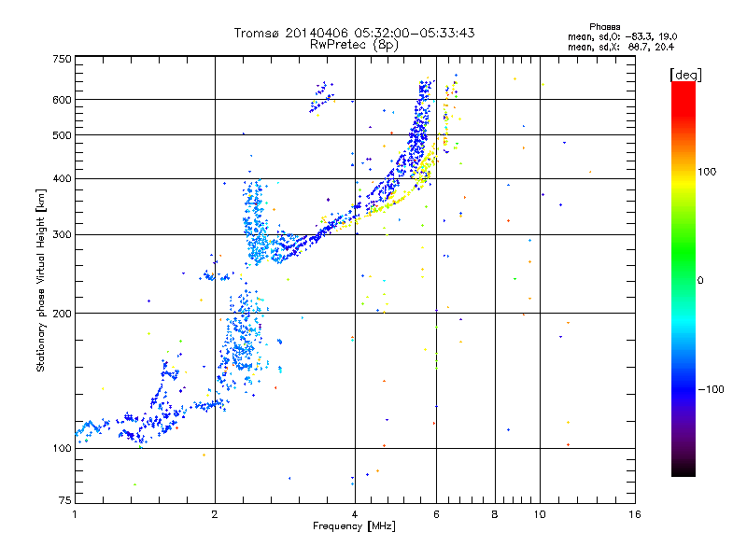Click the y-axis tick label '100'

point(62,448)
